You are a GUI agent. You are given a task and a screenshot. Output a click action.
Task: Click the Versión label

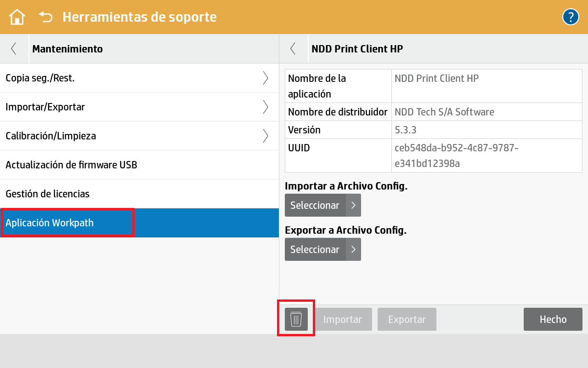[304, 130]
